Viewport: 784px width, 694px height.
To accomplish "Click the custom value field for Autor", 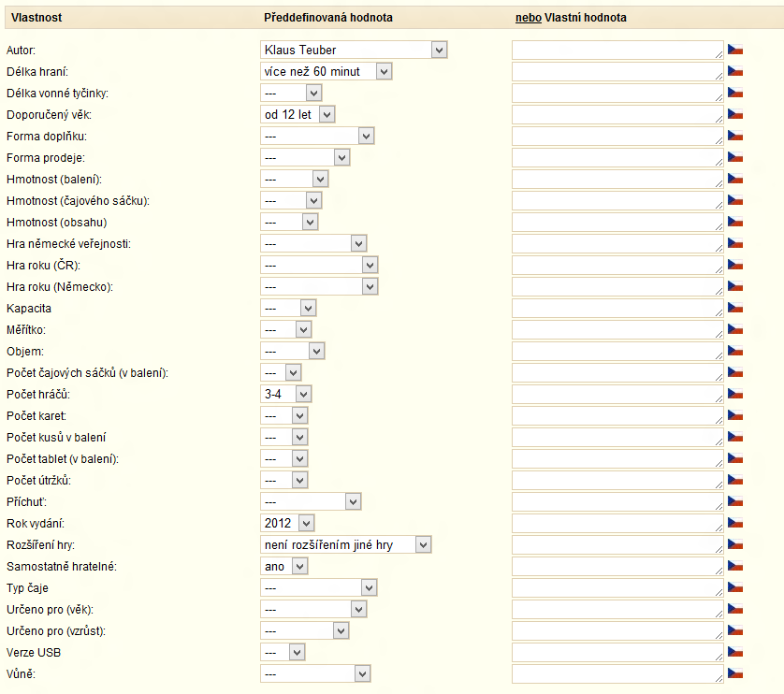I will [617, 50].
